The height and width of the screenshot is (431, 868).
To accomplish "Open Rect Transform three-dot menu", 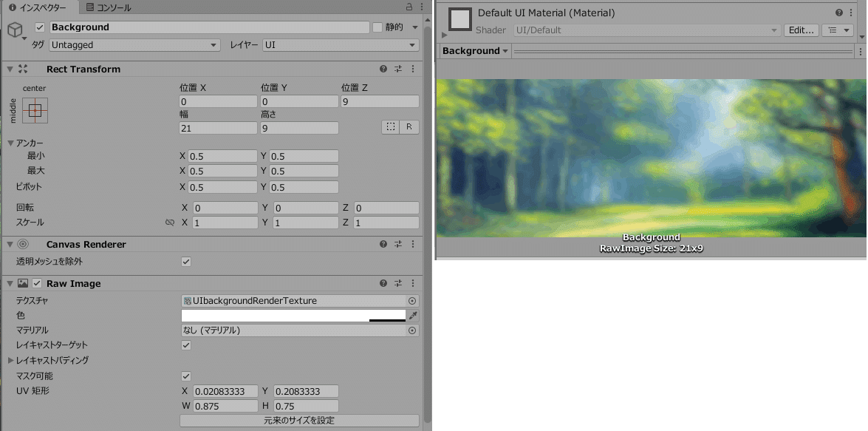I will 413,69.
